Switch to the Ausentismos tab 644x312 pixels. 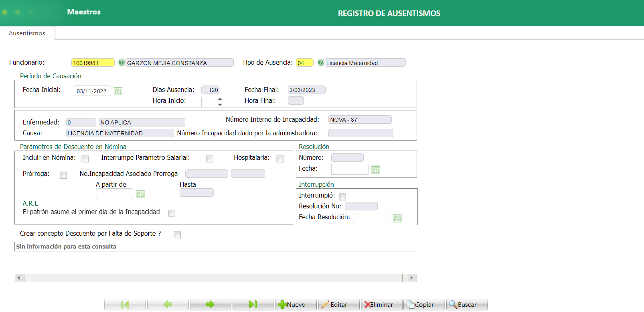click(x=27, y=33)
